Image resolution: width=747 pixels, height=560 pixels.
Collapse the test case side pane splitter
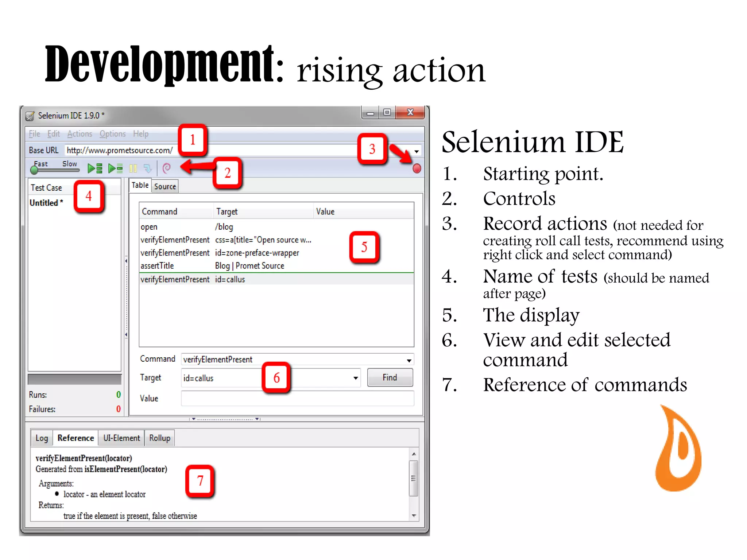click(126, 297)
